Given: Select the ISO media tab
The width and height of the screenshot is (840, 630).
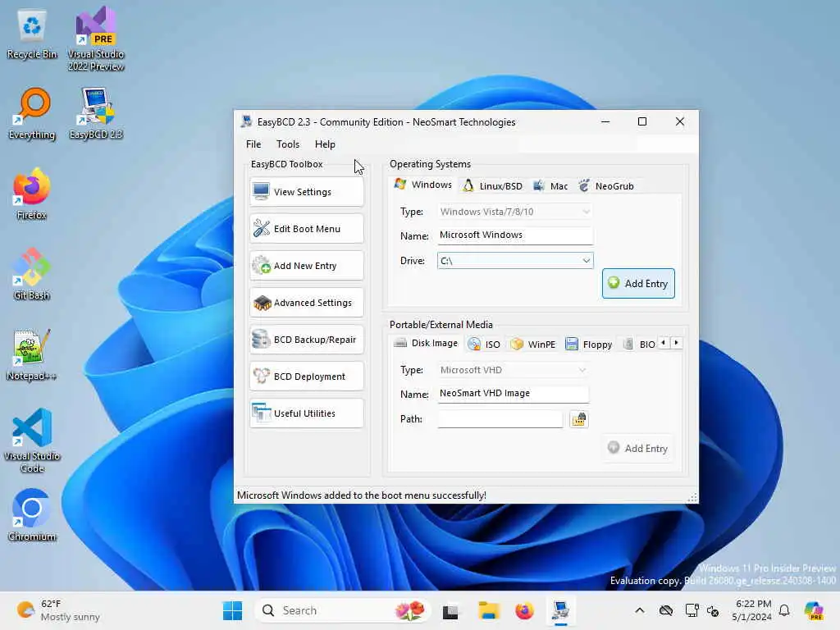Looking at the screenshot, I should (x=484, y=345).
